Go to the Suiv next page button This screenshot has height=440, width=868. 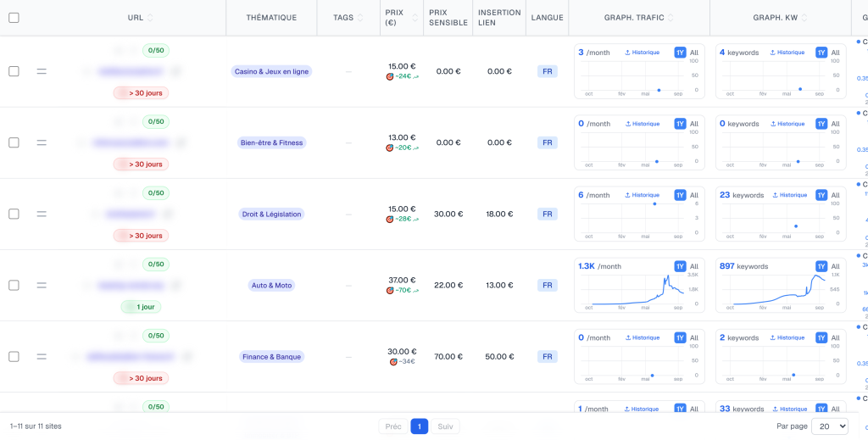click(445, 426)
